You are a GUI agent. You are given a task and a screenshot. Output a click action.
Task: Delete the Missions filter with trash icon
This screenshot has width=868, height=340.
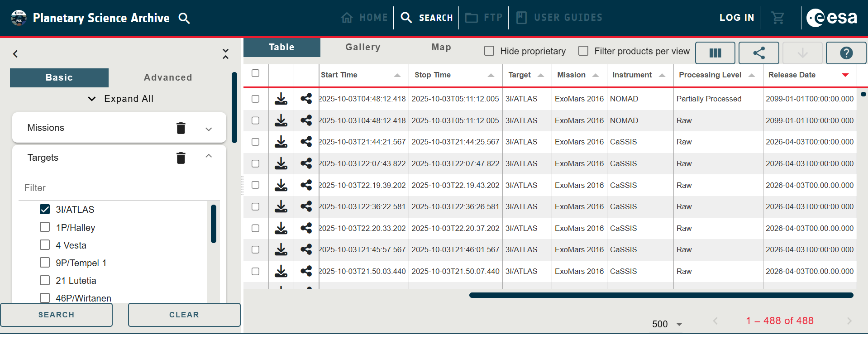click(x=181, y=128)
